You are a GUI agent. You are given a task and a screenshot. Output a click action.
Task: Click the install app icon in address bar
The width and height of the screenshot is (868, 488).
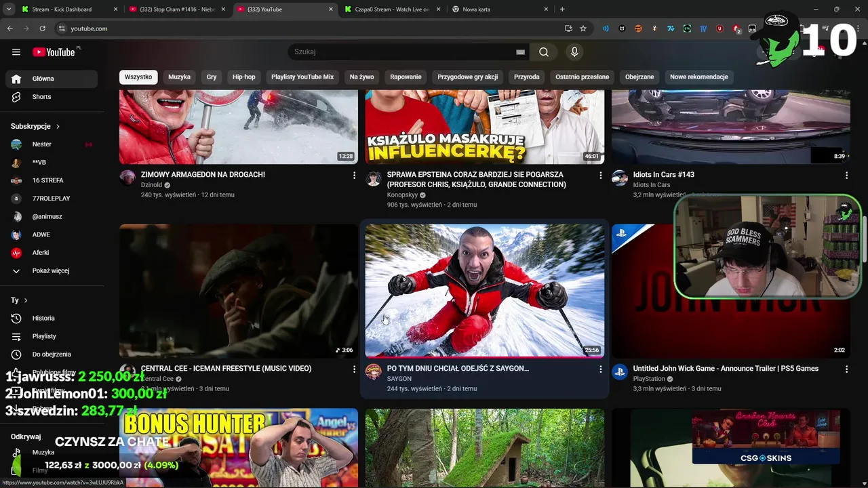[568, 28]
